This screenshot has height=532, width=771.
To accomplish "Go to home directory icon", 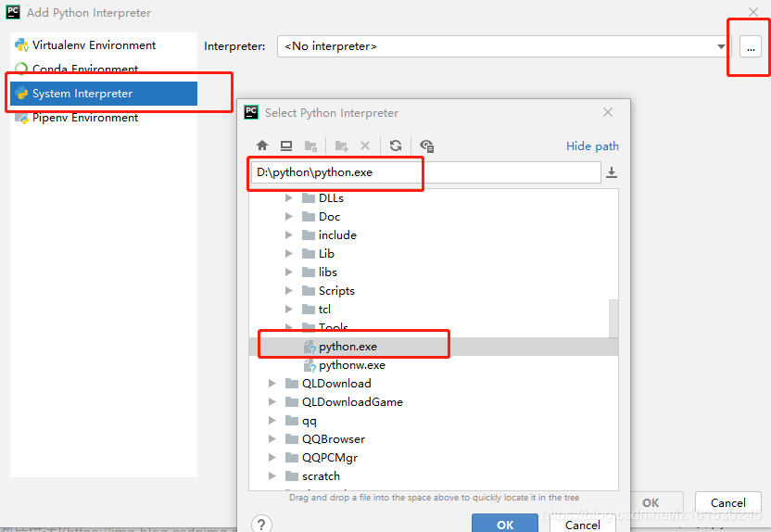I will coord(262,146).
